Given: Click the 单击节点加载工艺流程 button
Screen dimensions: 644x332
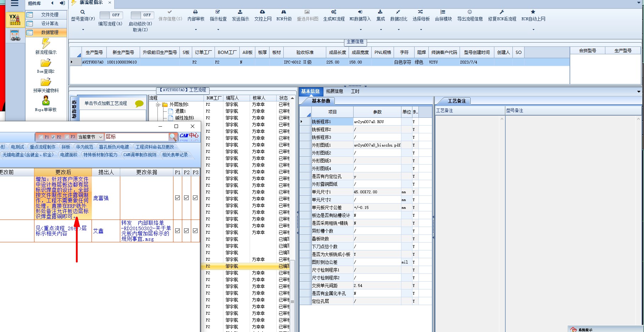Looking at the screenshot, I should coord(106,104).
